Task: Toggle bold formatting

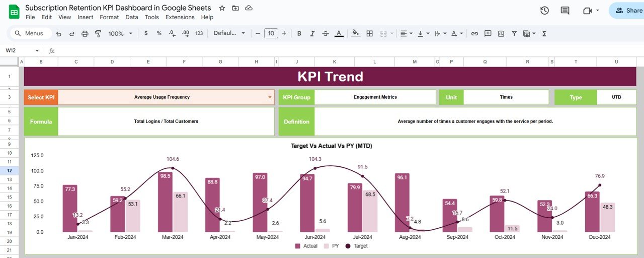Action: pos(299,33)
